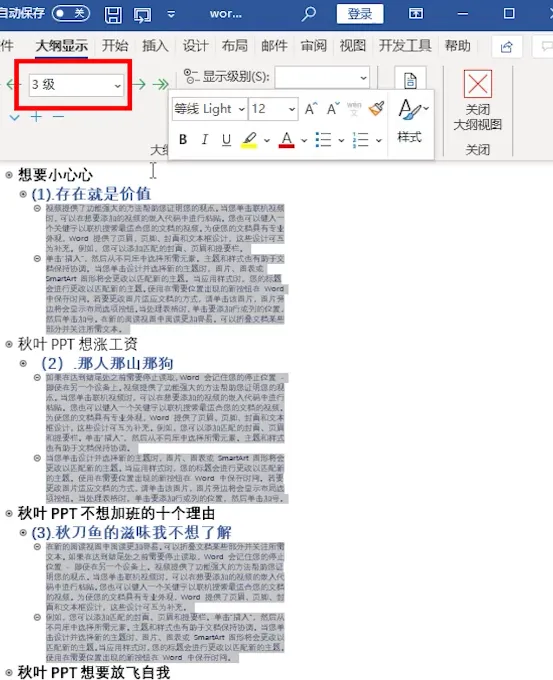Click 关闭大纲视图 close button
The image size is (553, 680).
point(478,101)
